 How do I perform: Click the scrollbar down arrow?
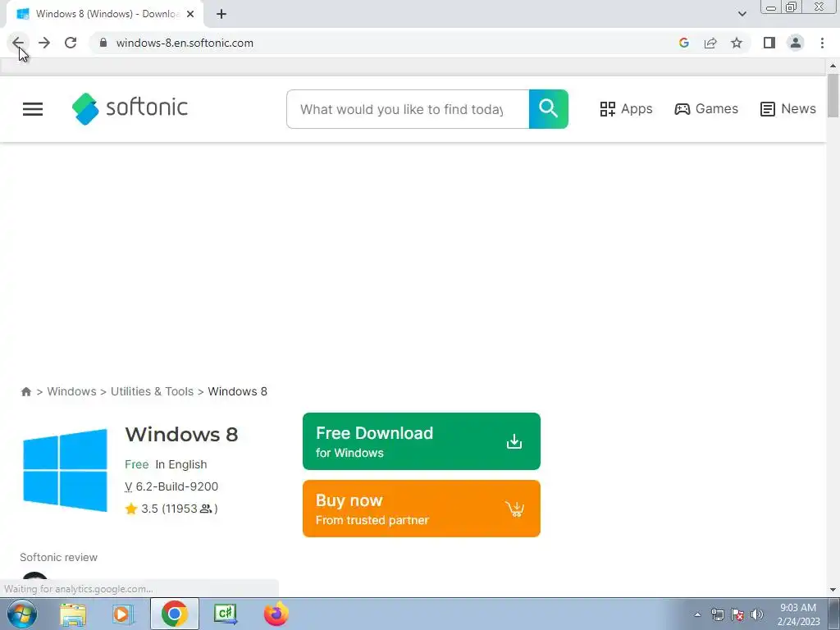pyautogui.click(x=833, y=590)
